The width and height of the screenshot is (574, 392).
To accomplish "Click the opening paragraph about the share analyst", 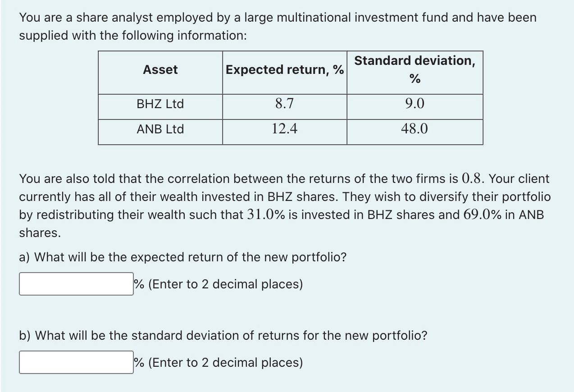I will pyautogui.click(x=277, y=26).
